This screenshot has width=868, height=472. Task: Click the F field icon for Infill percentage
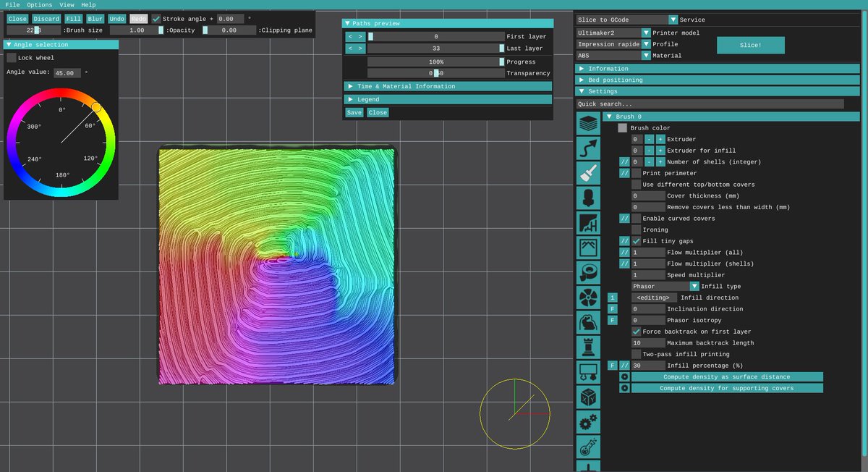pos(613,366)
